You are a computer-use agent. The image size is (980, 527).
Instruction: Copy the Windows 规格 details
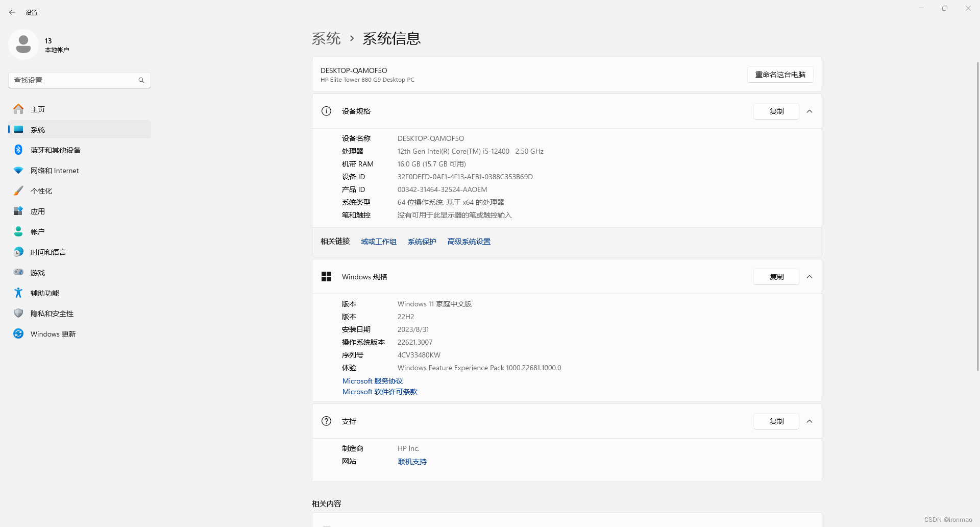[776, 277]
